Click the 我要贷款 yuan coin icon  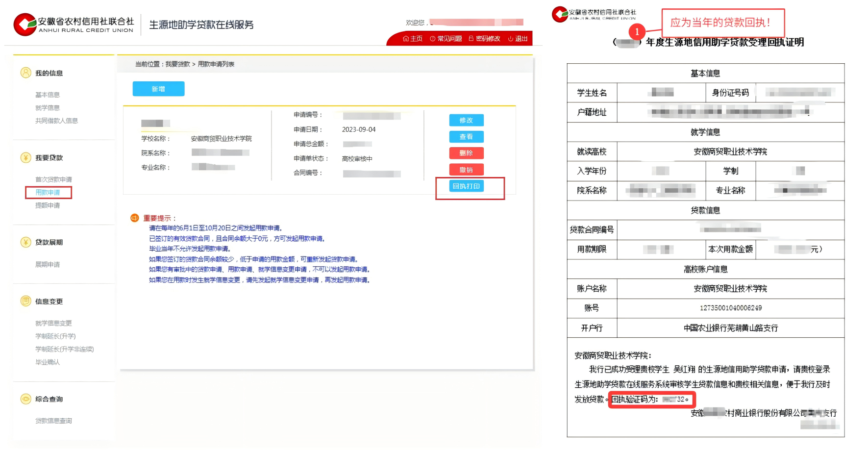25,157
